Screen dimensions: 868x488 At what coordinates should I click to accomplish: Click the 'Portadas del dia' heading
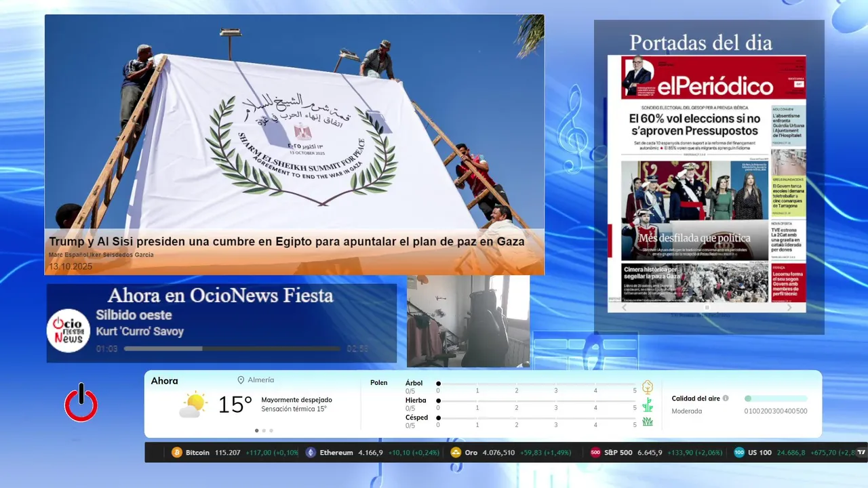[701, 43]
